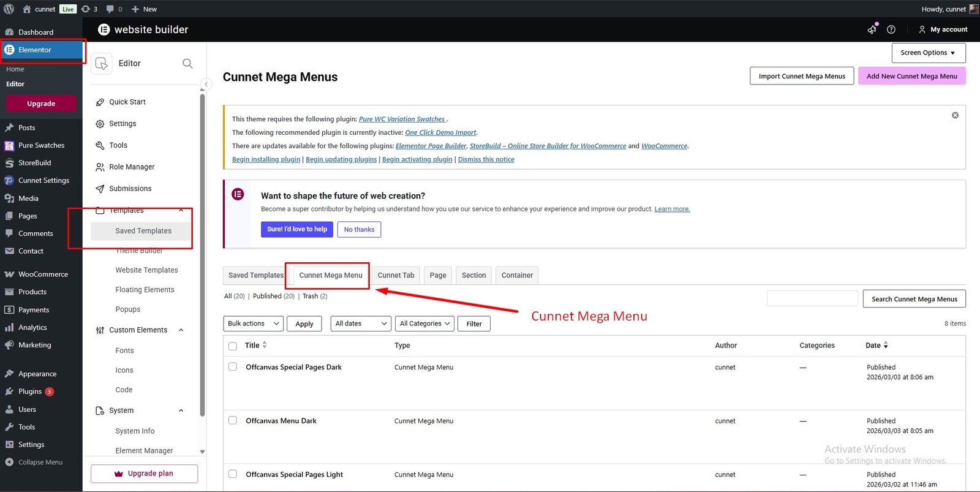
Task: Toggle the select-all checkbox in table header
Action: point(233,346)
